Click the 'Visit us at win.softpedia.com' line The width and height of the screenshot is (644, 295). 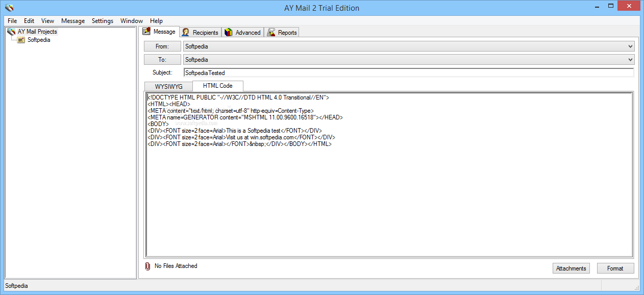point(241,137)
